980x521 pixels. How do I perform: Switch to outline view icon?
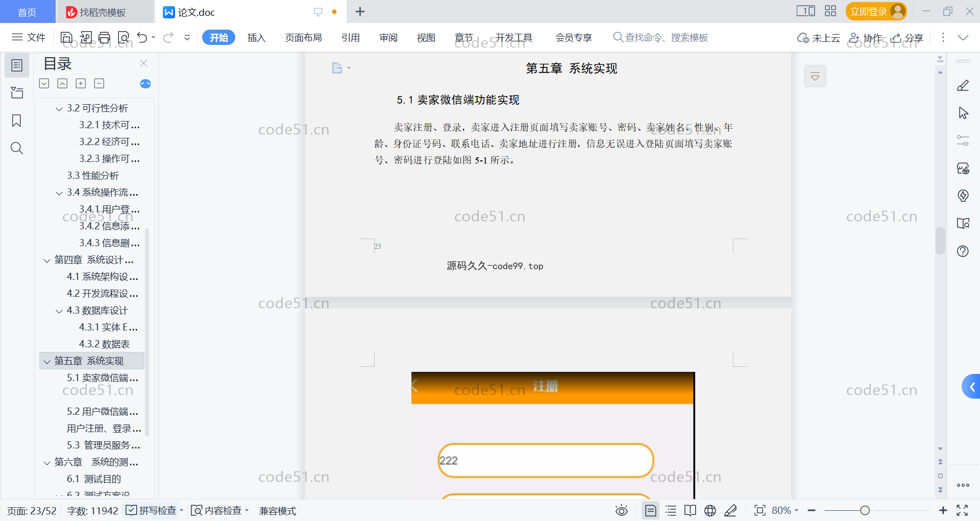click(x=671, y=510)
